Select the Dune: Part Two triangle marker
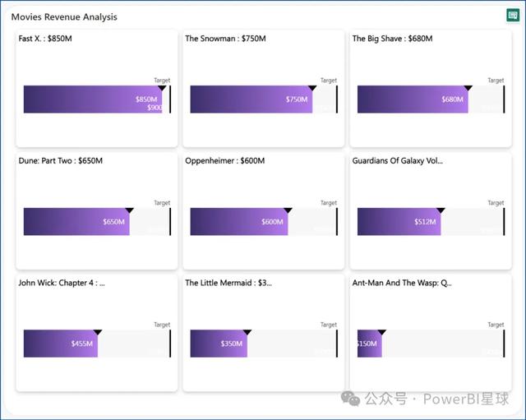Screen dimensions: 526x420 coord(130,210)
